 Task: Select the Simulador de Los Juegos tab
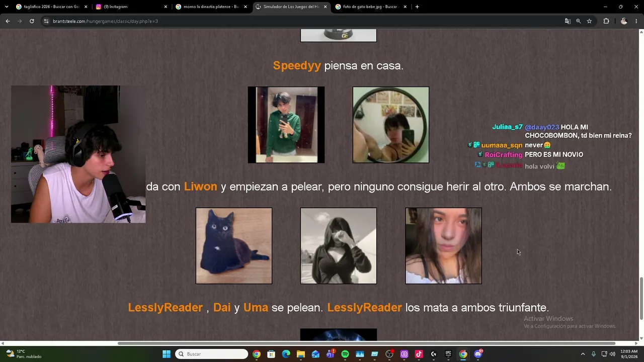pyautogui.click(x=291, y=7)
